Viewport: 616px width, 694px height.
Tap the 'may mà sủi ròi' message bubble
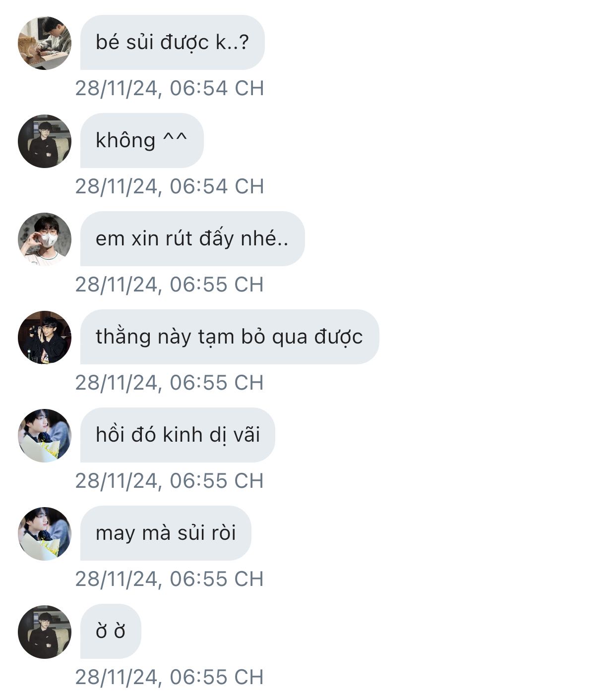tap(166, 533)
